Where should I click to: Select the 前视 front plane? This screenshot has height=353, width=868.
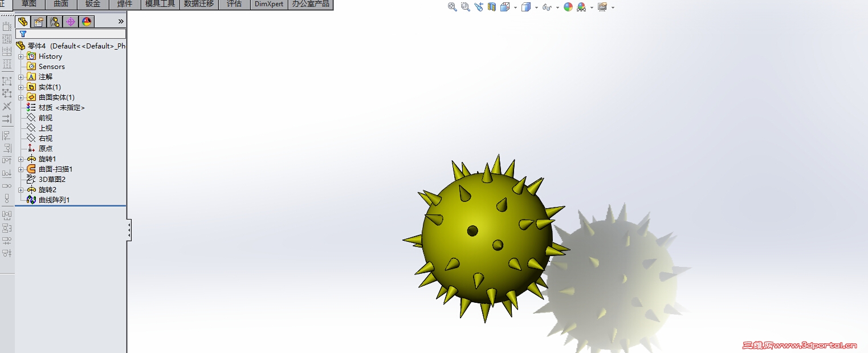46,118
